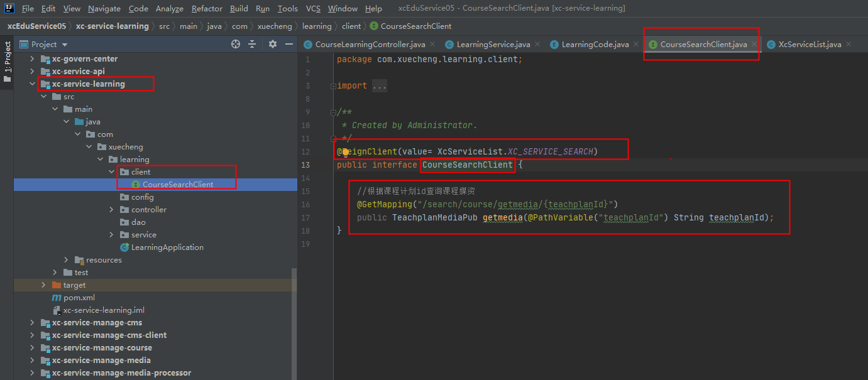This screenshot has width=868, height=380.
Task: Expand the controller package
Action: 111,210
